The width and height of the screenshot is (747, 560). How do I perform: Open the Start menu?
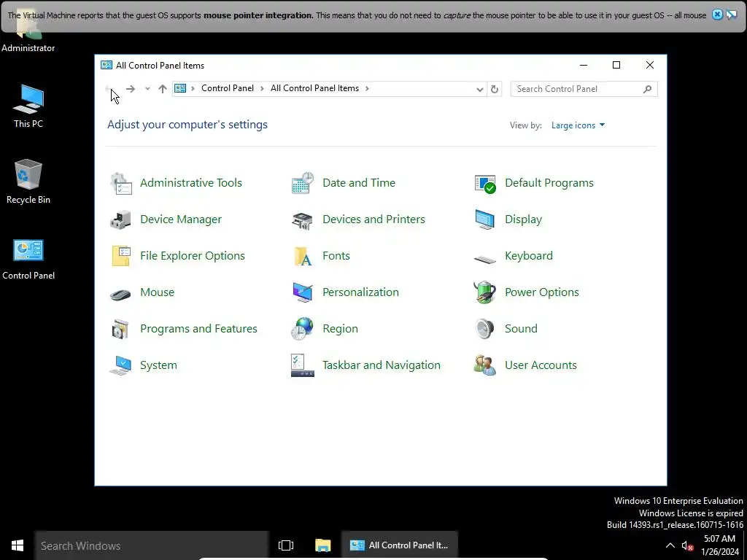pyautogui.click(x=18, y=545)
